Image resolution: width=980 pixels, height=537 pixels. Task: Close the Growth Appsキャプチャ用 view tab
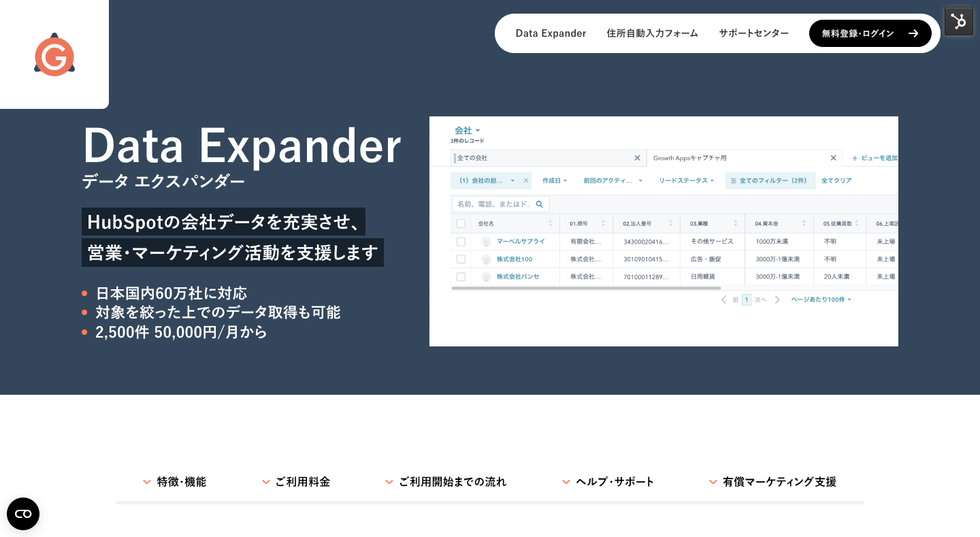[x=833, y=158]
